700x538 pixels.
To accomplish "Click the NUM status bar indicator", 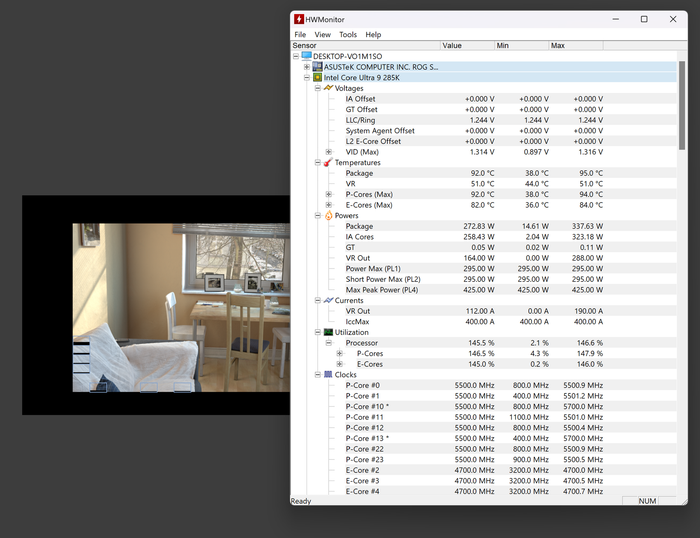I will tap(647, 501).
